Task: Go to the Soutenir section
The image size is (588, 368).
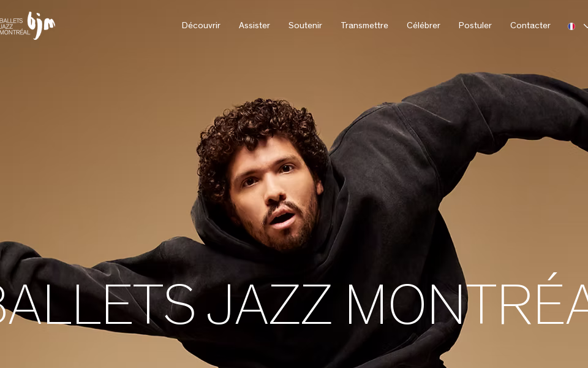Action: click(305, 26)
